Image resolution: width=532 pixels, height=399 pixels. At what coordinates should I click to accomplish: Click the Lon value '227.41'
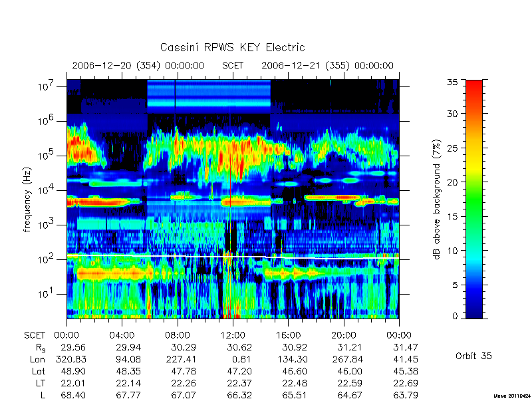coord(181,359)
